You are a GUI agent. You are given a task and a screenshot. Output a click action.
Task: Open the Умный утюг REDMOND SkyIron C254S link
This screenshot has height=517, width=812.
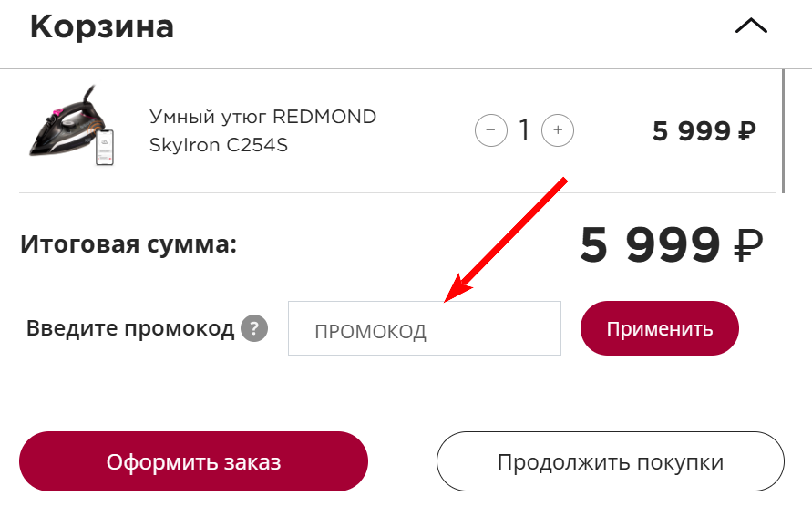click(262, 130)
